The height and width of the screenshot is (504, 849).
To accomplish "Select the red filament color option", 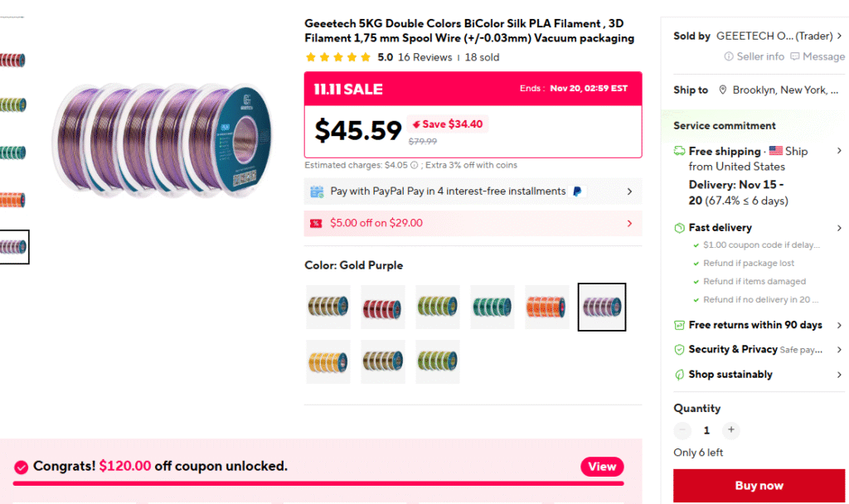I will (383, 307).
